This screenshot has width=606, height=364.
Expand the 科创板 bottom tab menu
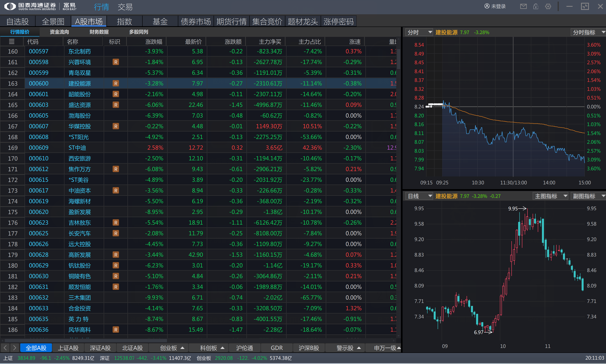222,348
